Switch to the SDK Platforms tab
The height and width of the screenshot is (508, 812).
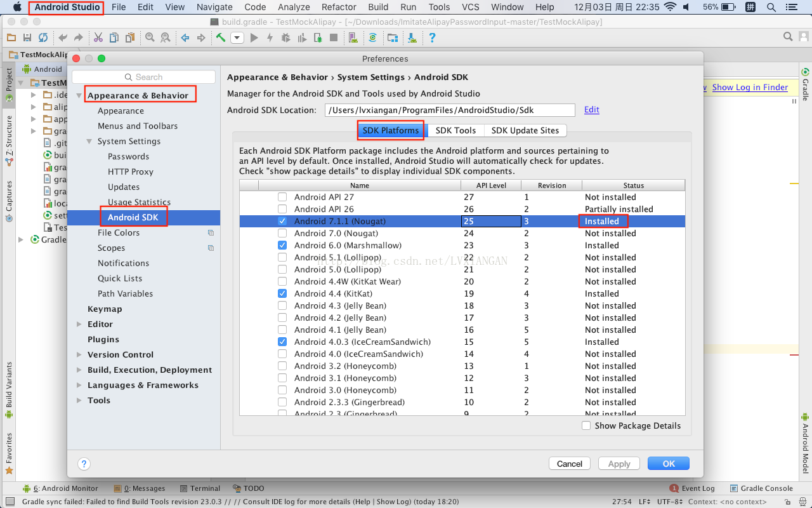click(391, 130)
